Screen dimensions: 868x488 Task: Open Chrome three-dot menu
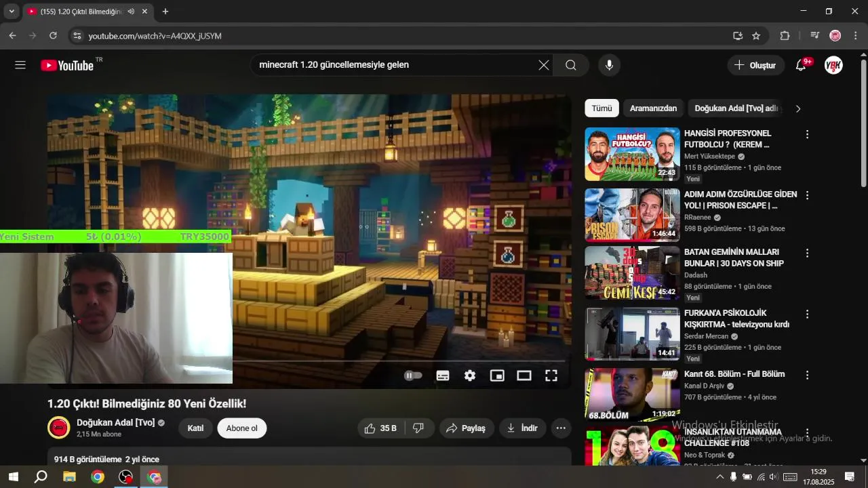855,36
